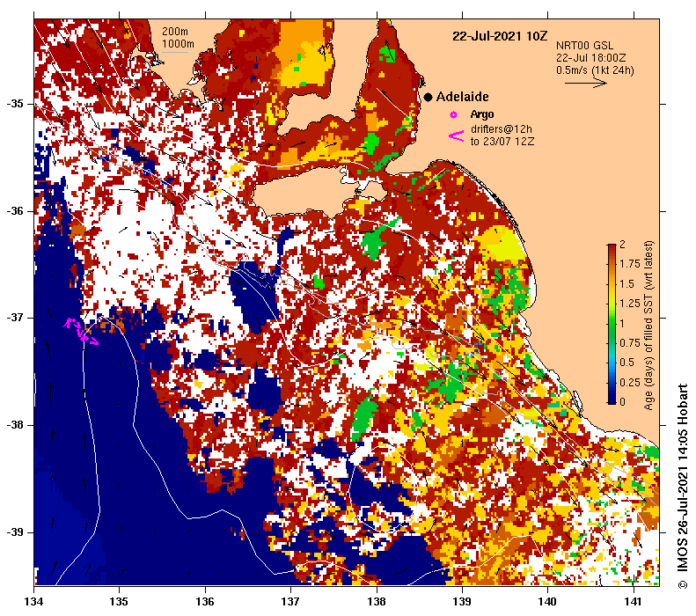Click the IMOS 26-Jul-2021 copyright text
The width and height of the screenshot is (696, 616).
[683, 487]
